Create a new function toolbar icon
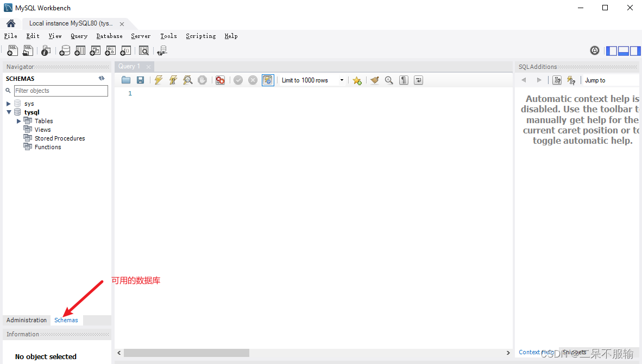The image size is (642, 364). coord(125,50)
